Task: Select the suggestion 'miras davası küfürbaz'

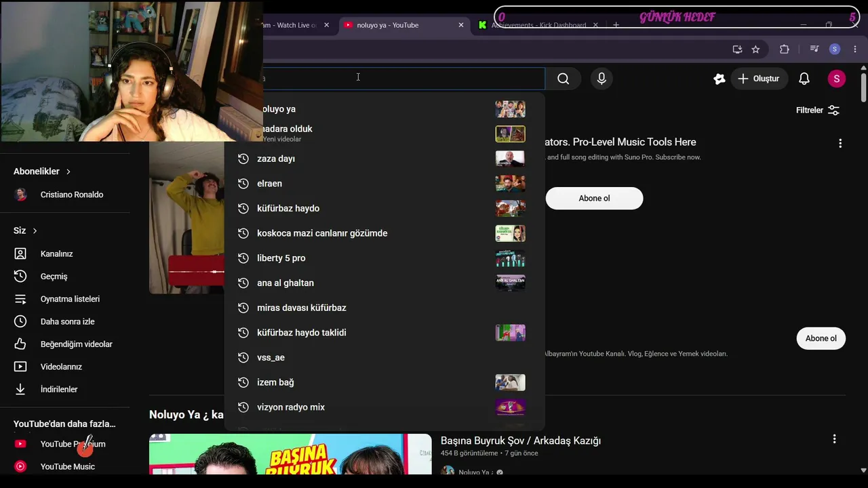Action: point(384,308)
